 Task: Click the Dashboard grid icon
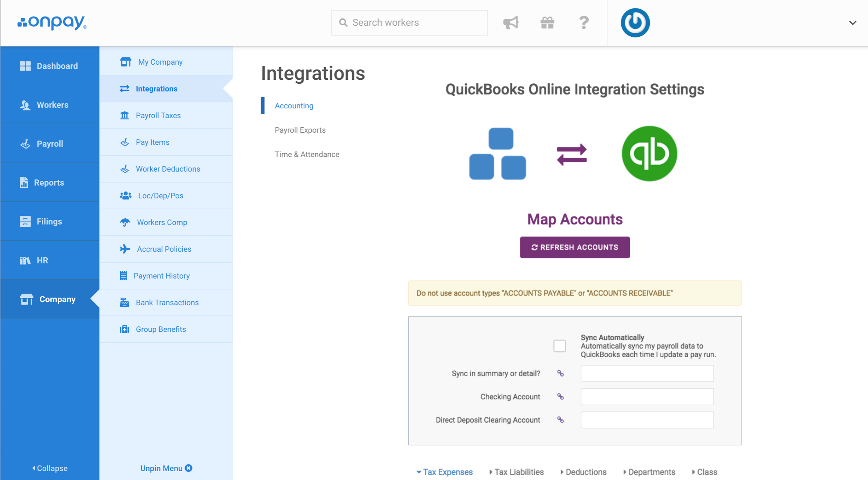point(25,66)
